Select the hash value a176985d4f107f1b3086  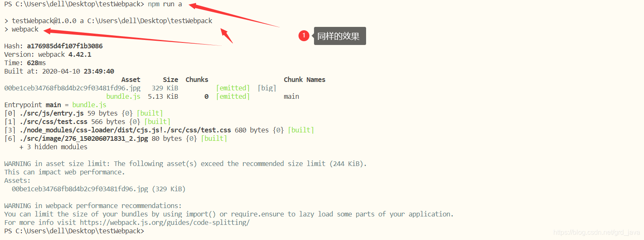point(65,46)
